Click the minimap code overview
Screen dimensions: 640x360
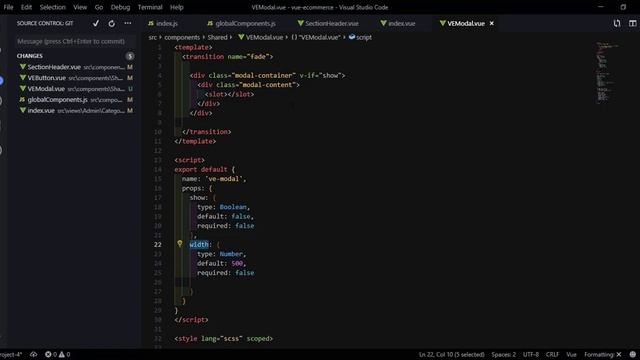(x=608, y=72)
